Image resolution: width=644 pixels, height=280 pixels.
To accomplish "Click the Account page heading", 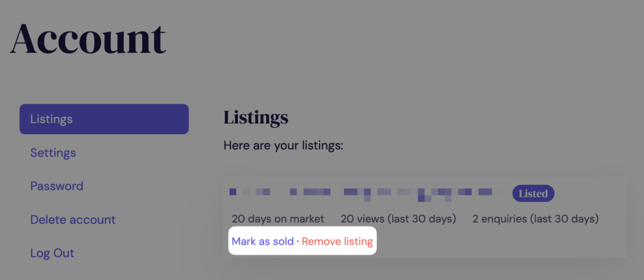I will (x=88, y=38).
